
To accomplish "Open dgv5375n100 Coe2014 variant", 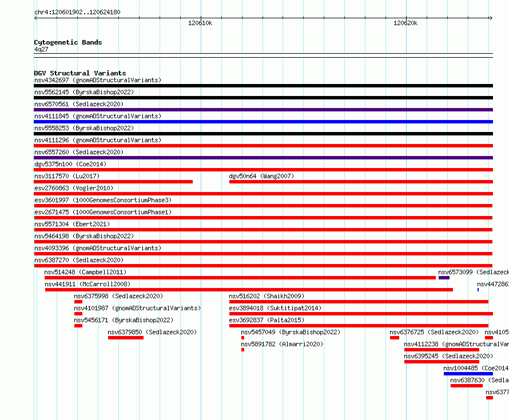I will [70, 164].
